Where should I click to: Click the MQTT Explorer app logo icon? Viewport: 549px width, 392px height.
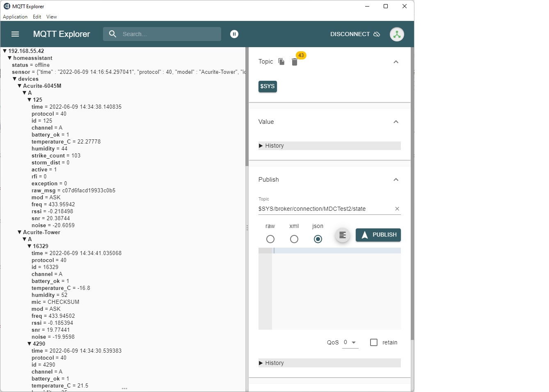7,6
